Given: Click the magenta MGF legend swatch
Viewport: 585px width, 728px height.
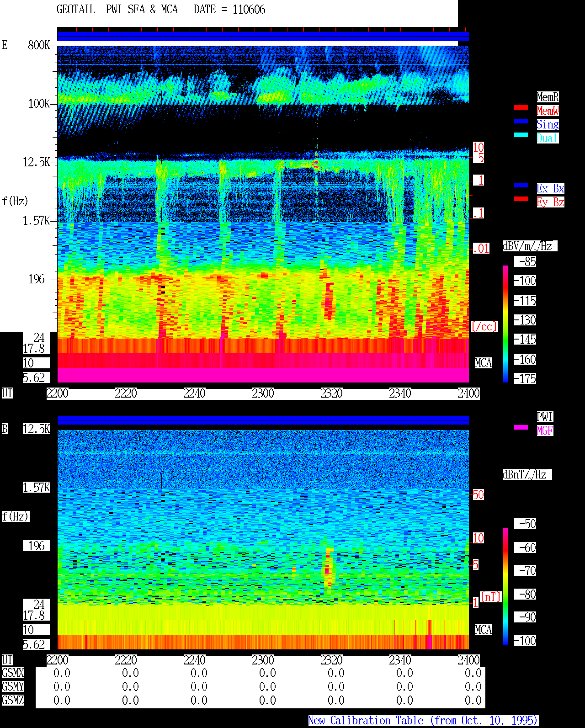Looking at the screenshot, I should point(521,427).
